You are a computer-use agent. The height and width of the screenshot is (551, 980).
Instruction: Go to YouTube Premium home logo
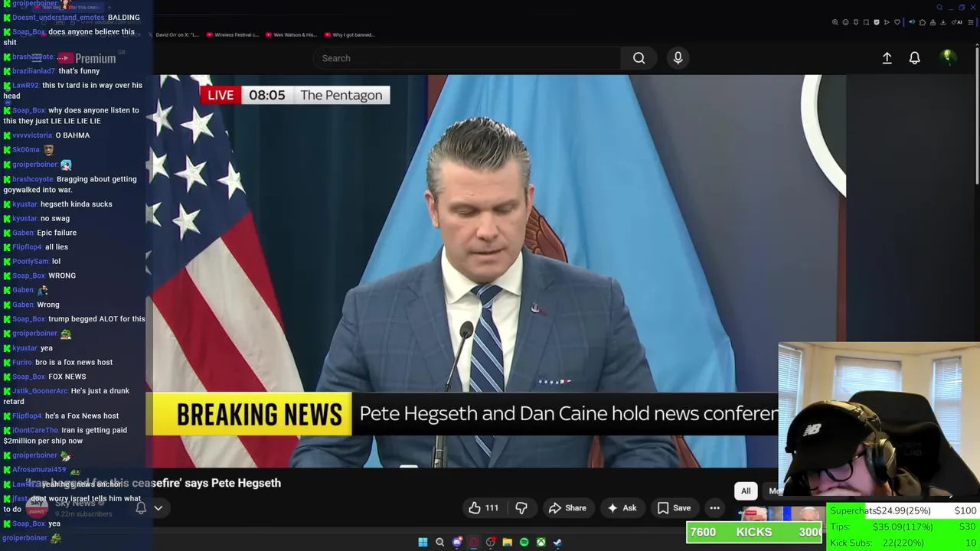(87, 58)
